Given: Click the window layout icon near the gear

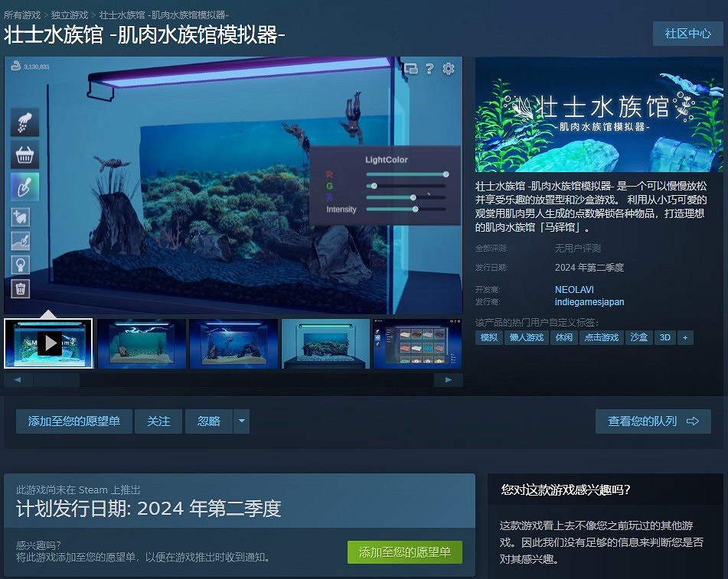Looking at the screenshot, I should (411, 69).
